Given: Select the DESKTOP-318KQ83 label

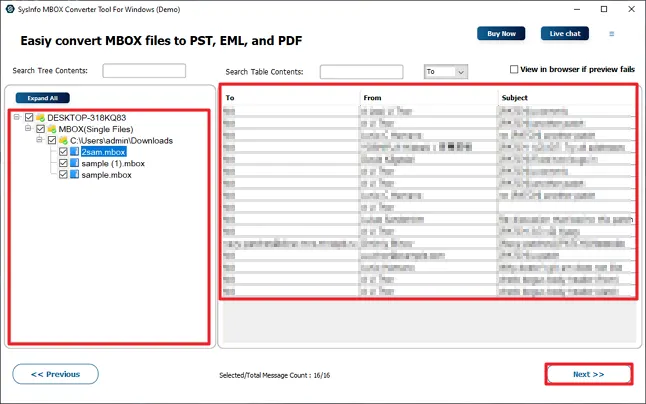Looking at the screenshot, I should click(87, 118).
